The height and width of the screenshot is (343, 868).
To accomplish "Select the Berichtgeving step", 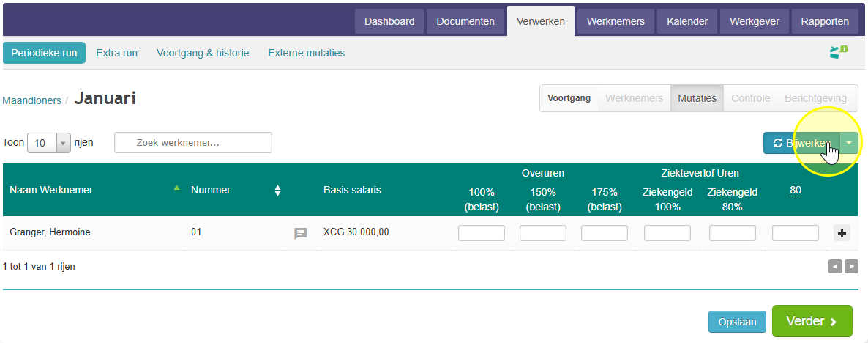I will pos(815,99).
